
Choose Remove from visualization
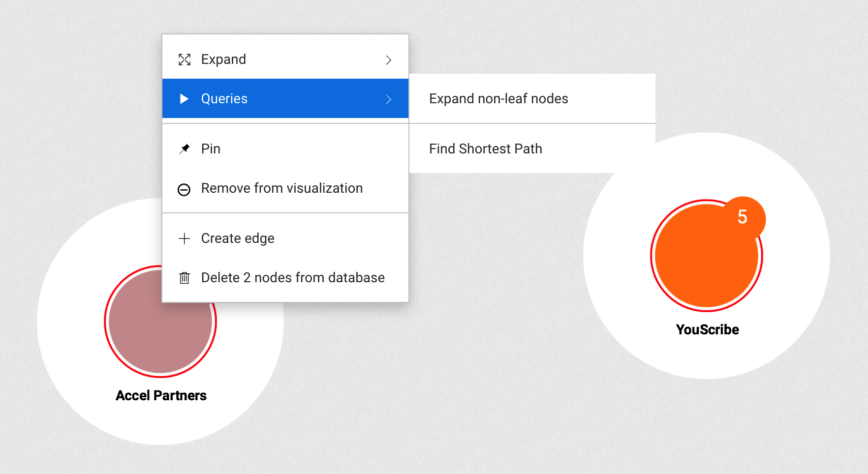point(285,188)
